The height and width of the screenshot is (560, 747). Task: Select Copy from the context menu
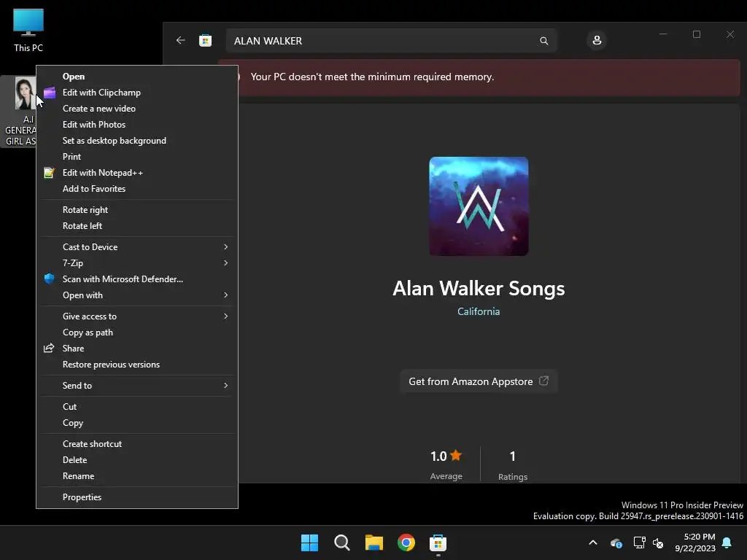point(137,423)
